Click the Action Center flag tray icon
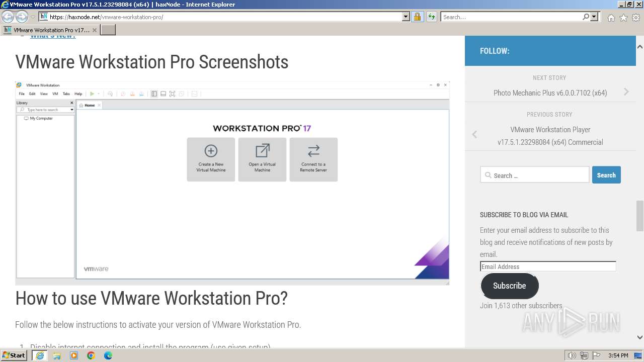644x362 pixels. (596, 355)
